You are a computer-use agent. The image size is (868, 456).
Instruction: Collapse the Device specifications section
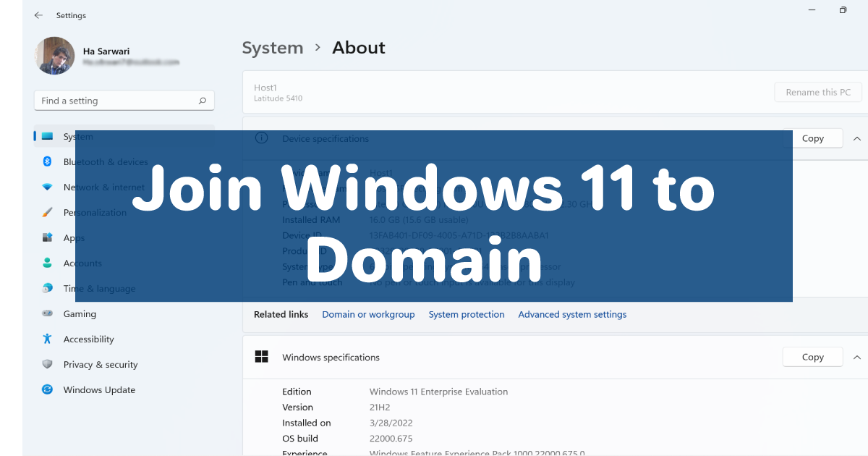857,138
